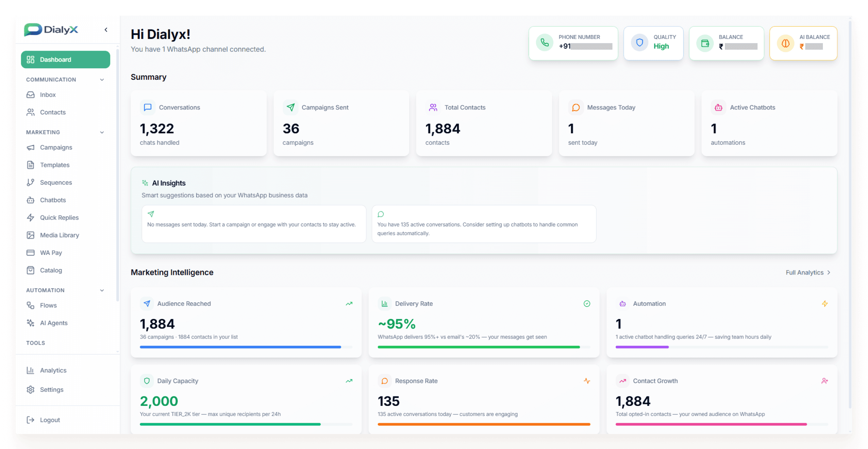Collapse the Automation section
868x449 pixels.
[x=102, y=291]
